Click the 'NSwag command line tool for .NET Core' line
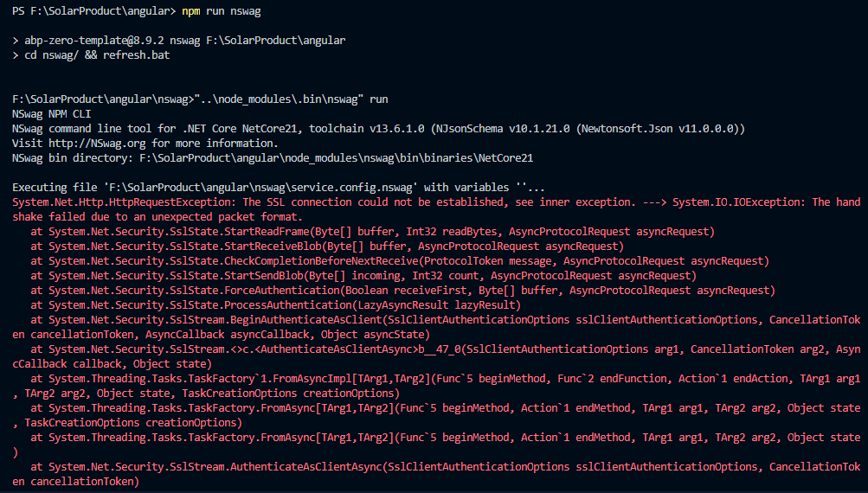868x493 pixels. (x=379, y=129)
